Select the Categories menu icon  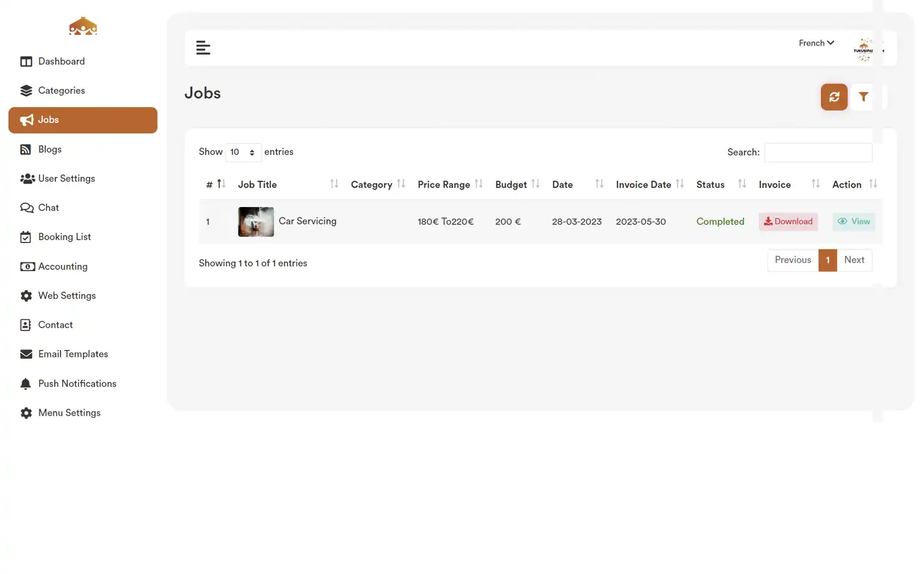[26, 90]
